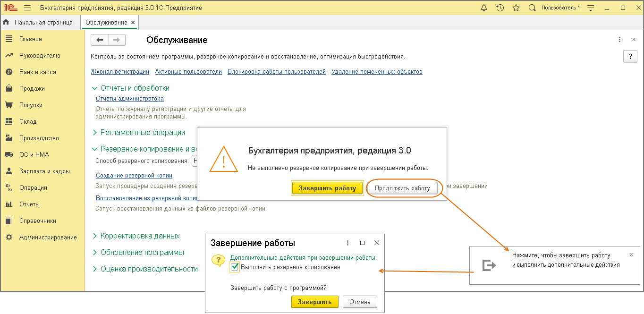Open title bar settings lines icon

point(590,8)
